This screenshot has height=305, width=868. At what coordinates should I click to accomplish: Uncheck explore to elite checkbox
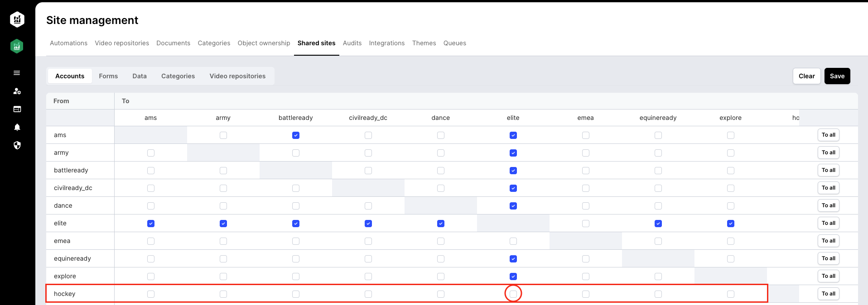pyautogui.click(x=513, y=276)
